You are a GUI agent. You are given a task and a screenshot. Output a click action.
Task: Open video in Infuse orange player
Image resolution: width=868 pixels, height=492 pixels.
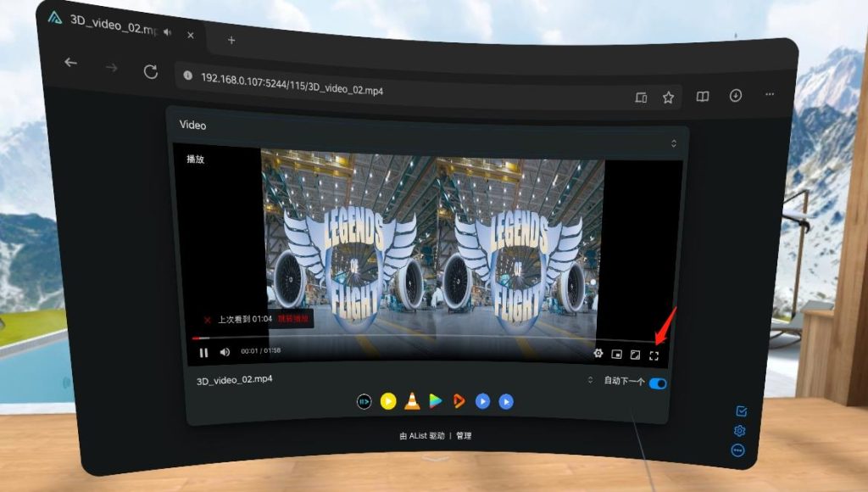[459, 400]
